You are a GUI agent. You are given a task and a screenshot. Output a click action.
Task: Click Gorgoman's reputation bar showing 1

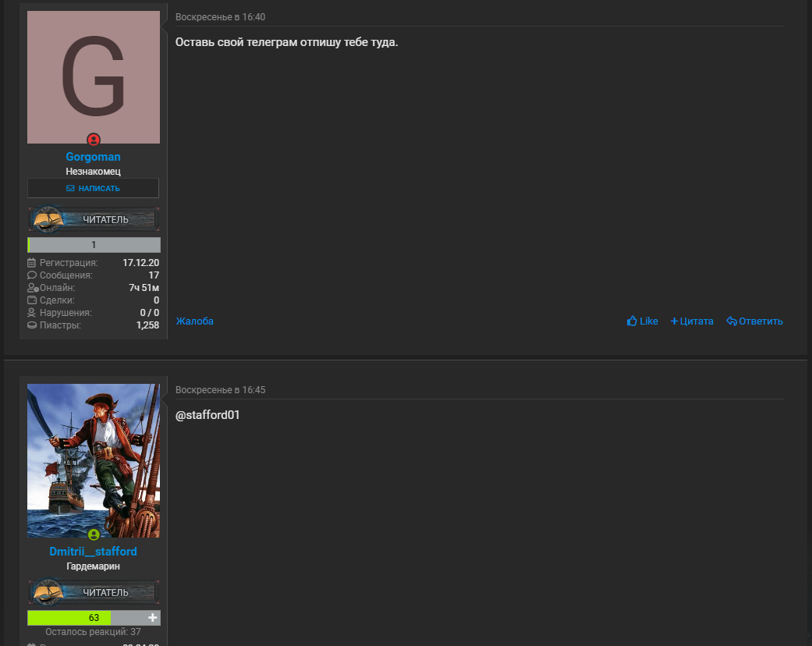click(x=94, y=244)
